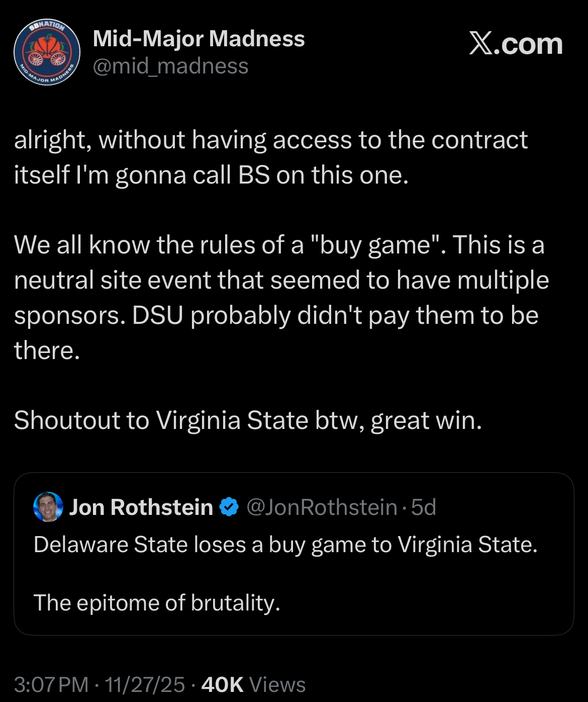The width and height of the screenshot is (588, 702).
Task: Click the X logo in the corner
Action: pyautogui.click(x=480, y=44)
